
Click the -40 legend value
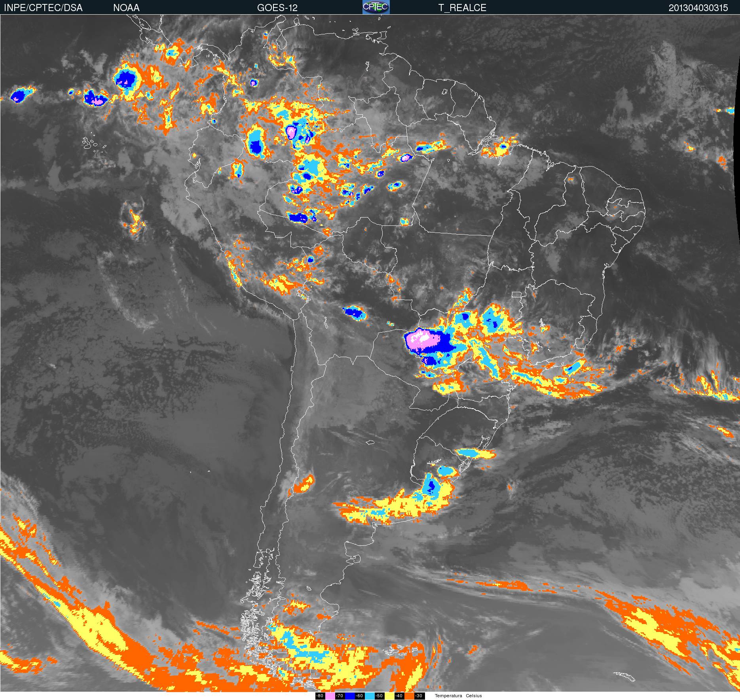[x=399, y=696]
